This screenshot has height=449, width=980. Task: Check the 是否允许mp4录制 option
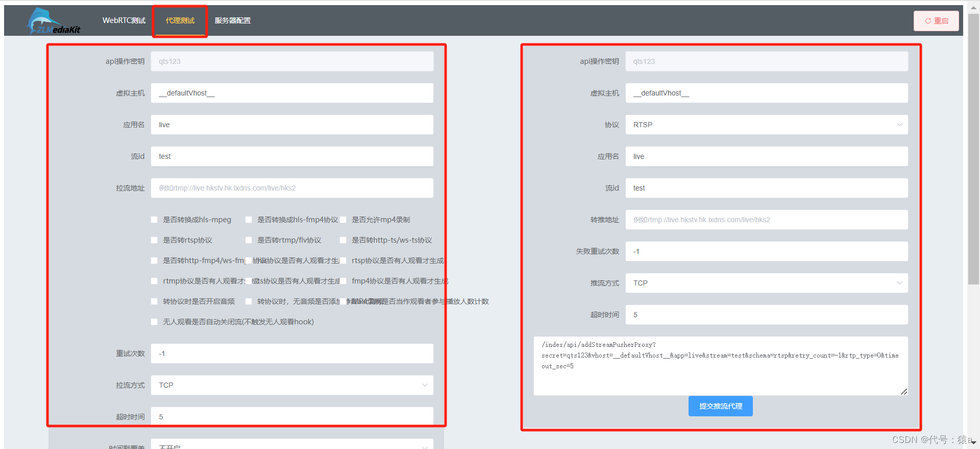click(x=343, y=220)
